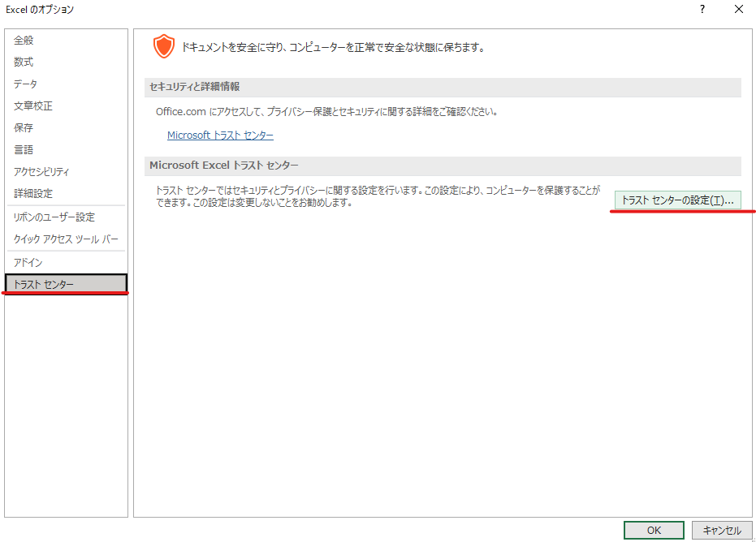Open the 詳細設定 options category

66,194
